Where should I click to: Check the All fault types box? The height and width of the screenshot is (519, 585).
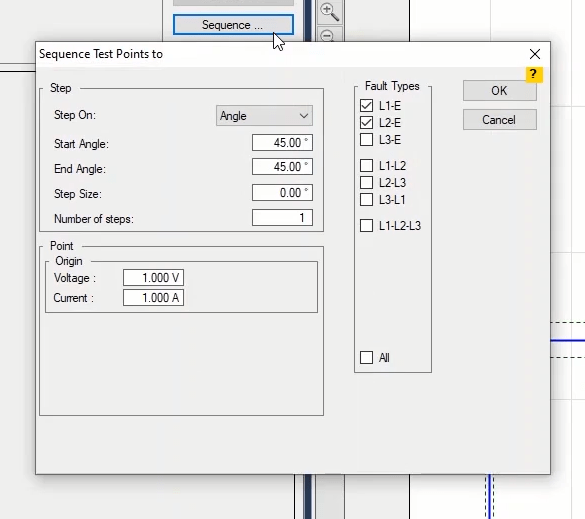tap(366, 357)
